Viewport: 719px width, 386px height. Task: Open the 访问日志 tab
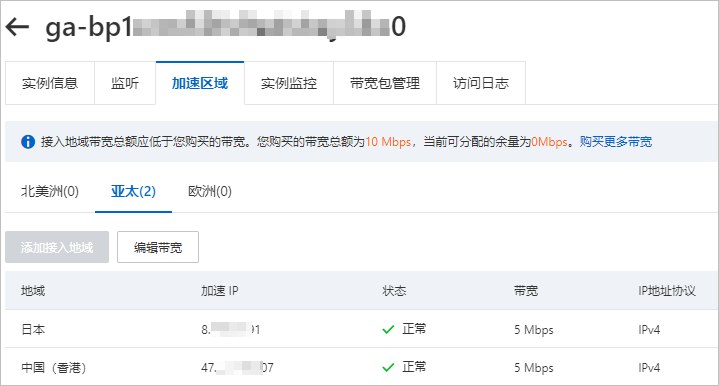tap(481, 83)
